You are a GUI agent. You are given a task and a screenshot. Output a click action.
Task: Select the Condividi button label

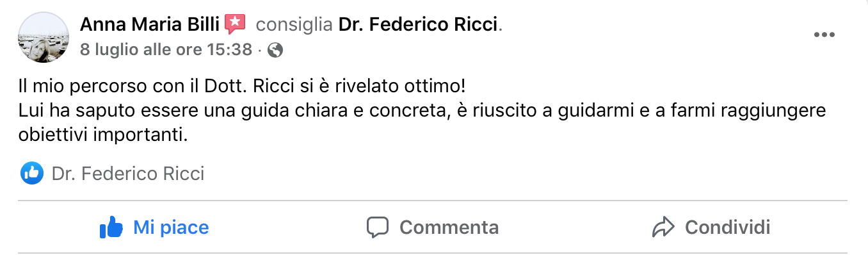[x=727, y=227]
